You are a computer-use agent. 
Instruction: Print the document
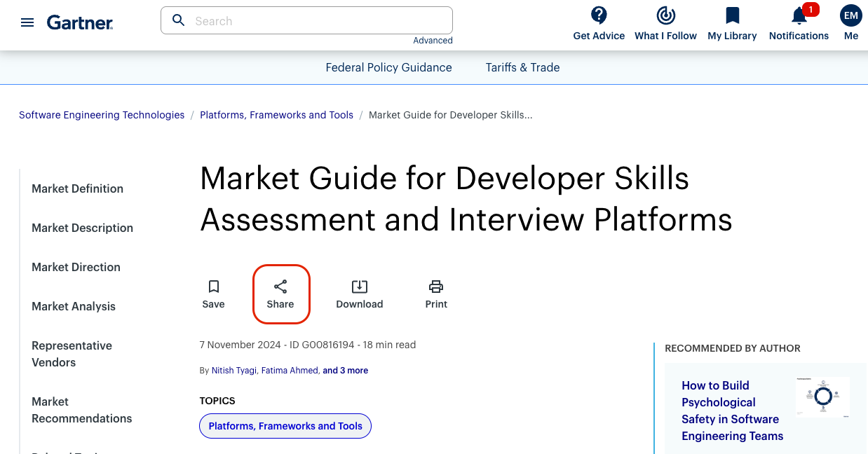tap(436, 294)
